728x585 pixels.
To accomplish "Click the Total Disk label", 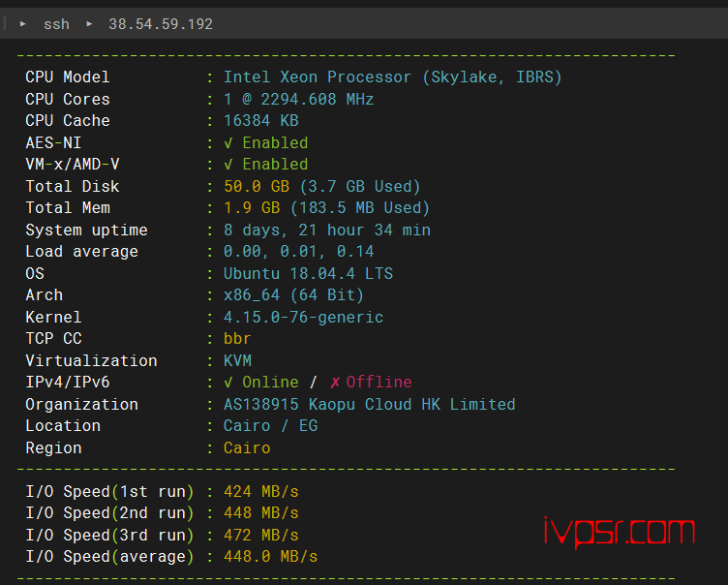I will [73, 186].
